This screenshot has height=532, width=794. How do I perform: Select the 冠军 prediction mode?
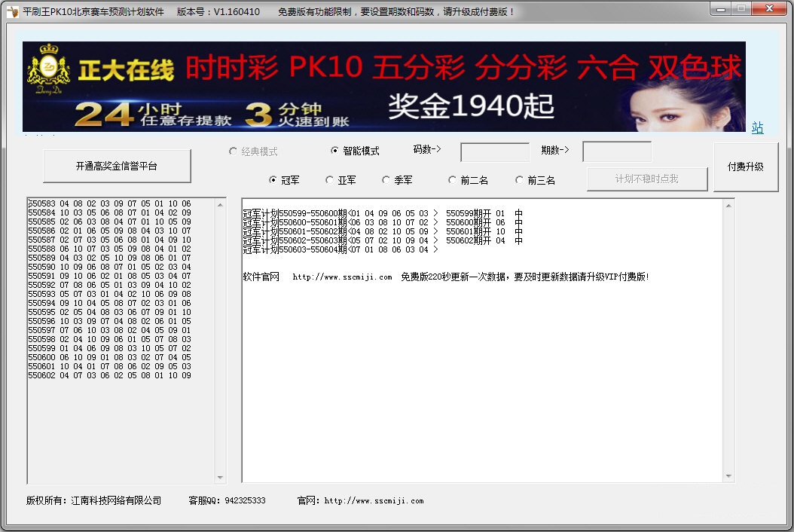(x=273, y=180)
